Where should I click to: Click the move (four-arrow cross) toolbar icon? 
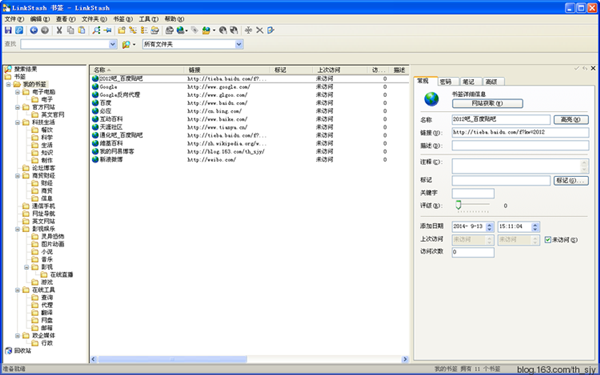pyautogui.click(x=248, y=30)
